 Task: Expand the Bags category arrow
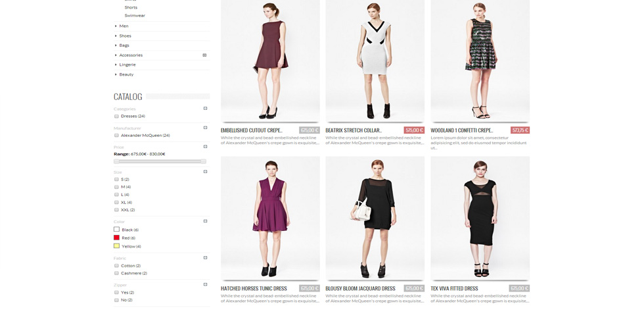[116, 45]
